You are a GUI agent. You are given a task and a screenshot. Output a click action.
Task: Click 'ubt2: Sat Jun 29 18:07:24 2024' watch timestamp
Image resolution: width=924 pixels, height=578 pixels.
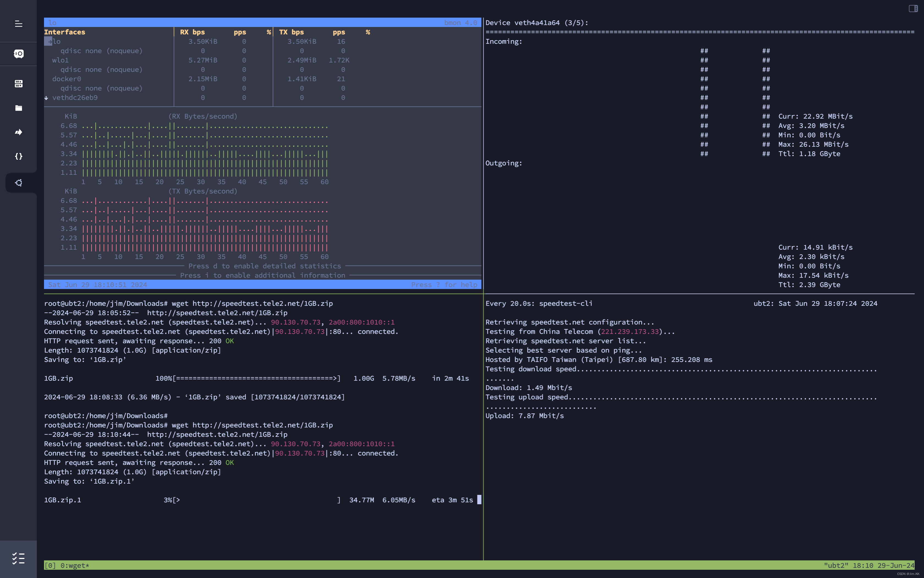(815, 304)
